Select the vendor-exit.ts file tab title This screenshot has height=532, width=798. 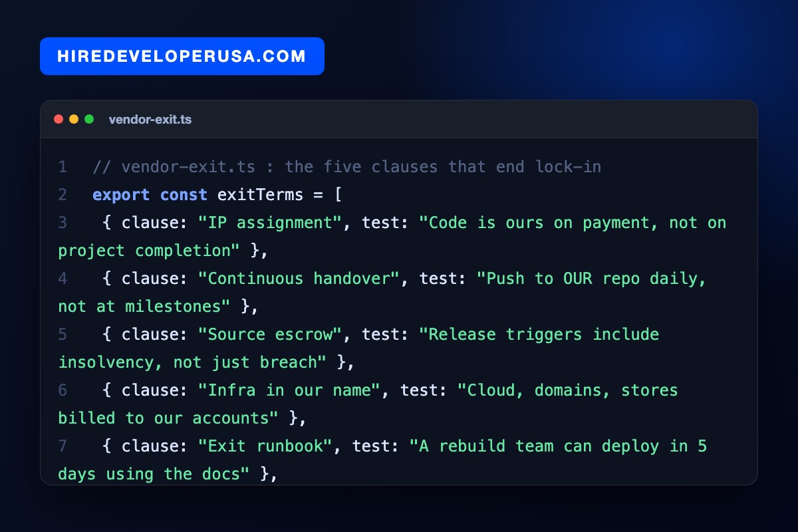pyautogui.click(x=150, y=120)
